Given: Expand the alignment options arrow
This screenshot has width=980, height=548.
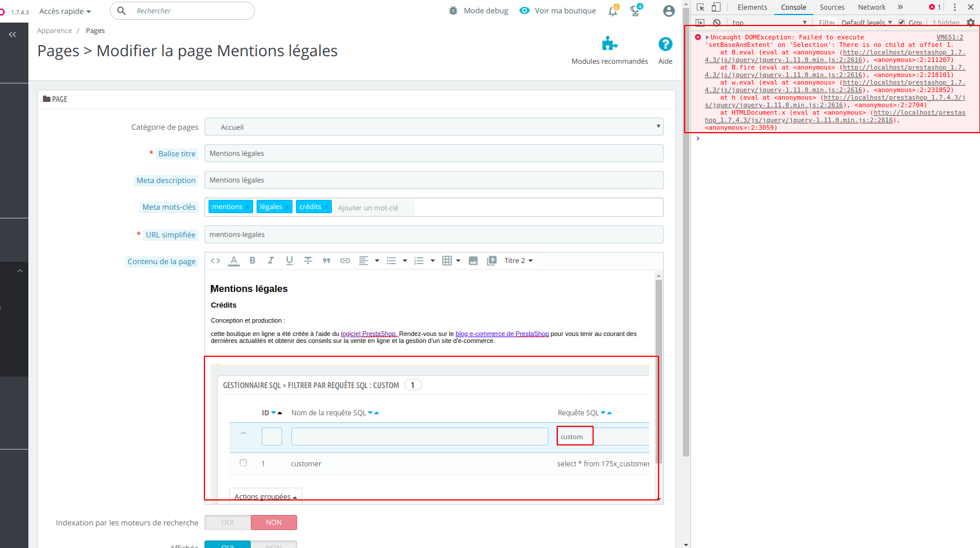Looking at the screenshot, I should tap(377, 261).
